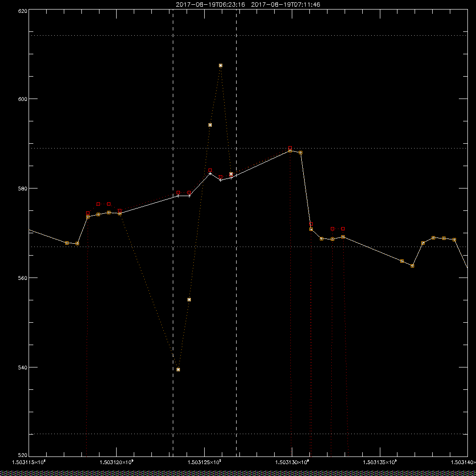Click the dotted horizontal line near 567

tap(248, 247)
